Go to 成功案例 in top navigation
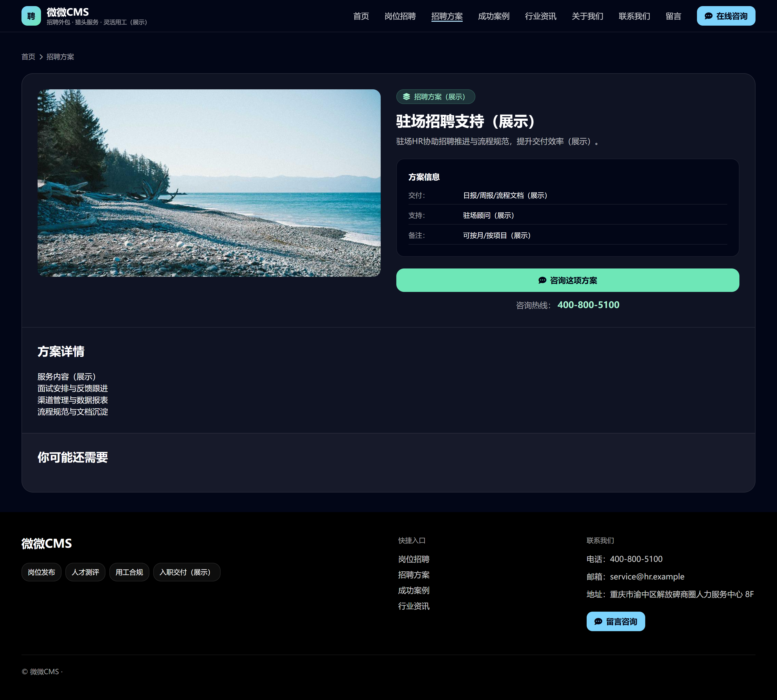 (493, 16)
